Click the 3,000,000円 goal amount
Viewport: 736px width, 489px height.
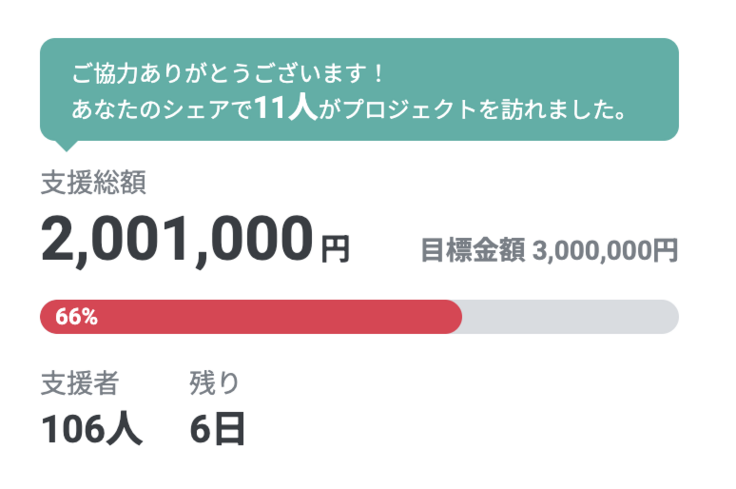click(x=606, y=250)
